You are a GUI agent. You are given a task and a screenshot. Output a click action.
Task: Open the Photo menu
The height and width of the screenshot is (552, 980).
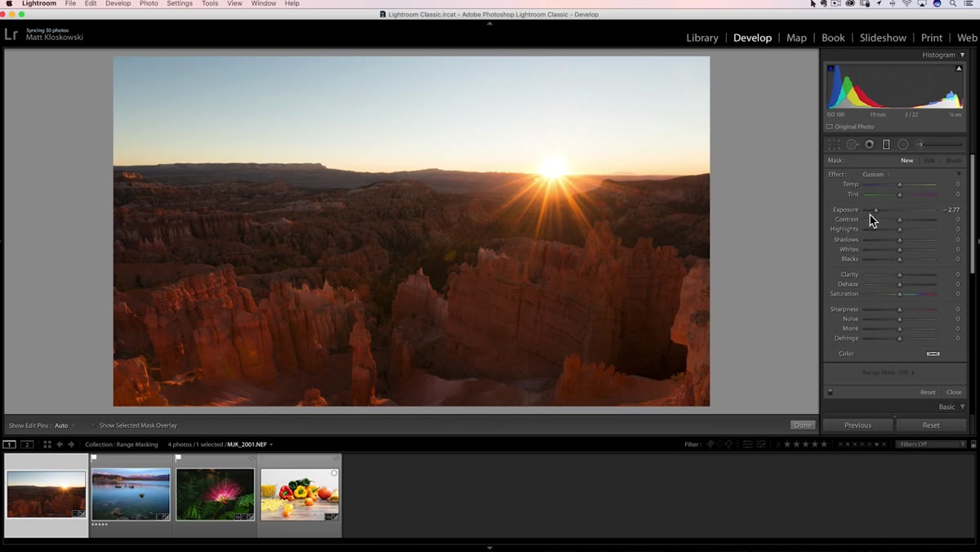149,3
